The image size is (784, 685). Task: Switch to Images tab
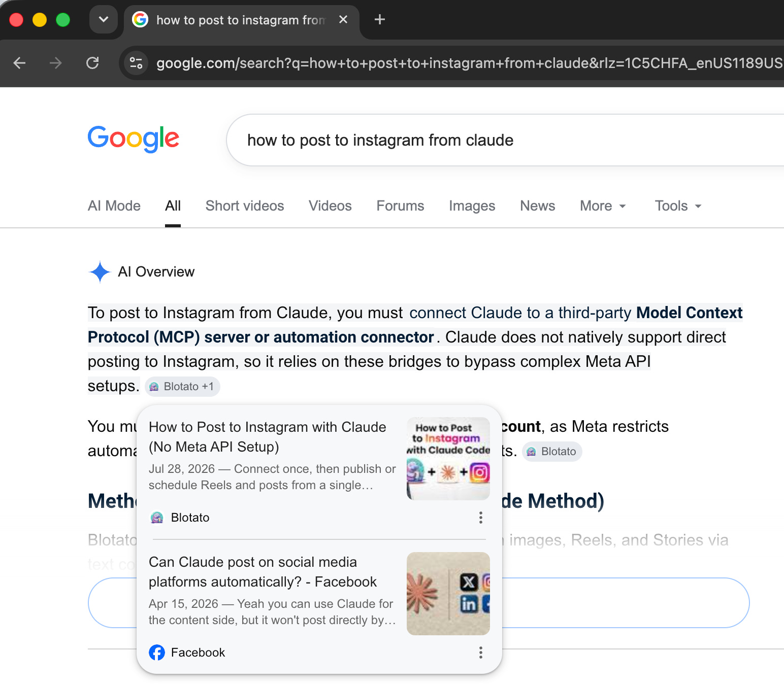472,206
